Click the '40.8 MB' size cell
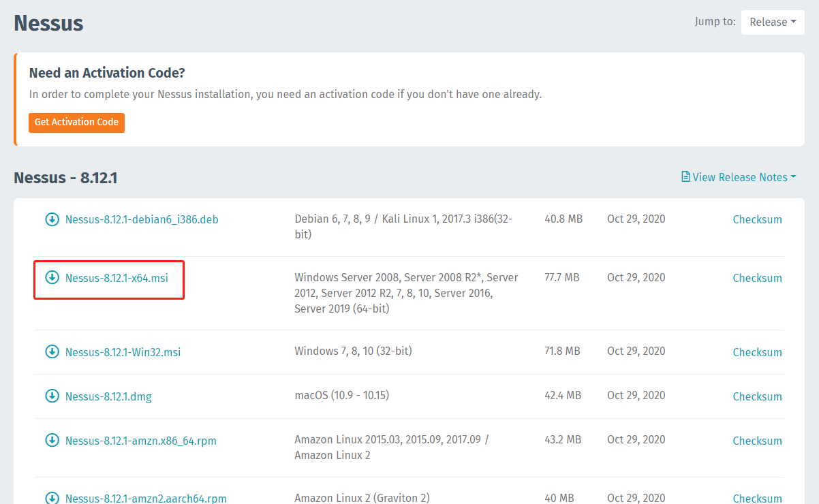Image resolution: width=819 pixels, height=504 pixels. 563,219
